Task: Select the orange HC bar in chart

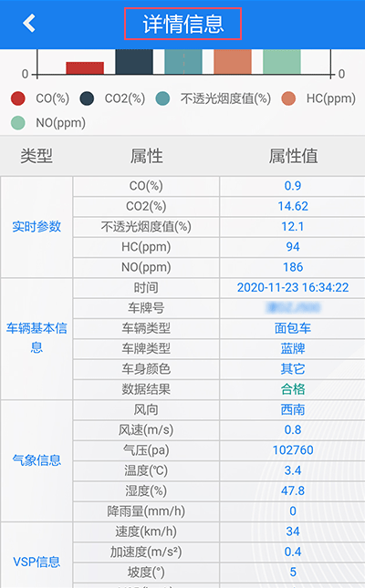Action: point(233,62)
